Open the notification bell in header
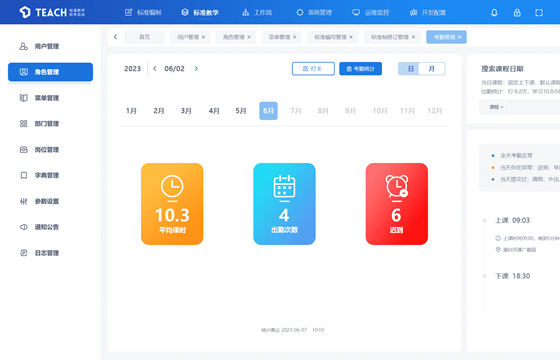Screen dimensions: 560x360 pos(494,13)
